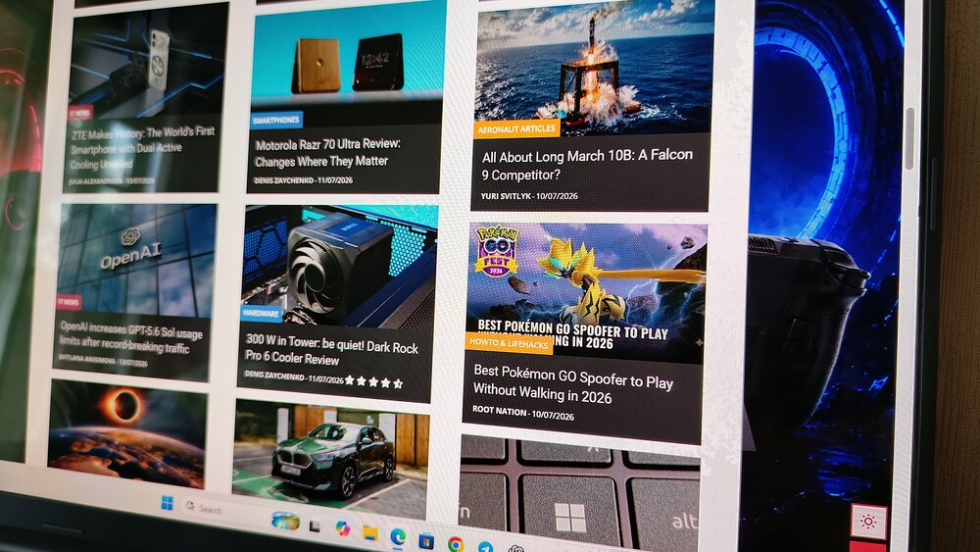The height and width of the screenshot is (552, 980).
Task: Click the browser's vertical scrollbar thumb
Action: tap(909, 137)
